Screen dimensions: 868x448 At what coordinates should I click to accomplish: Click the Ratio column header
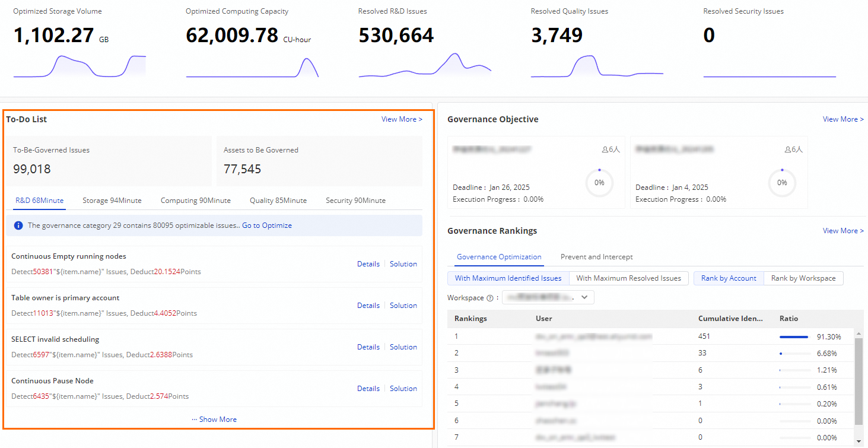(x=788, y=319)
